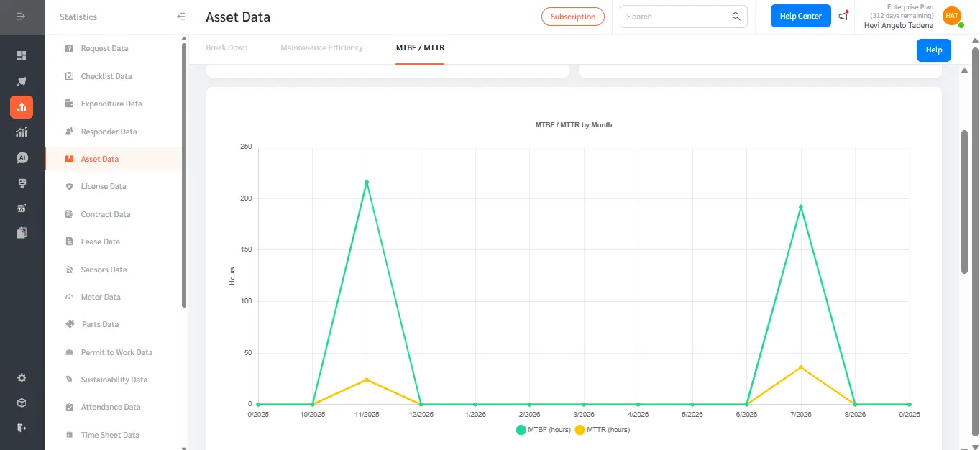Open the dashboard grid icon in left rail
This screenshot has width=980, height=450.
point(22,55)
